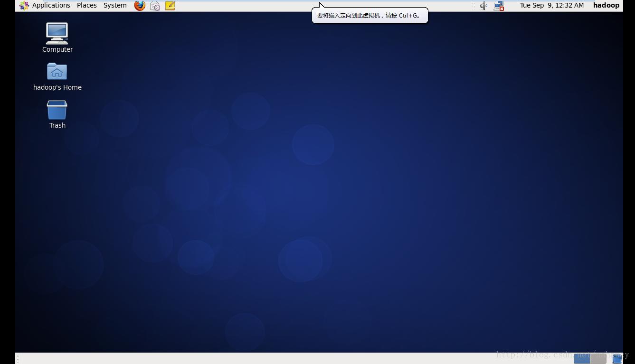Select the first workspace in the switcher
The image size is (635, 364).
(581, 359)
